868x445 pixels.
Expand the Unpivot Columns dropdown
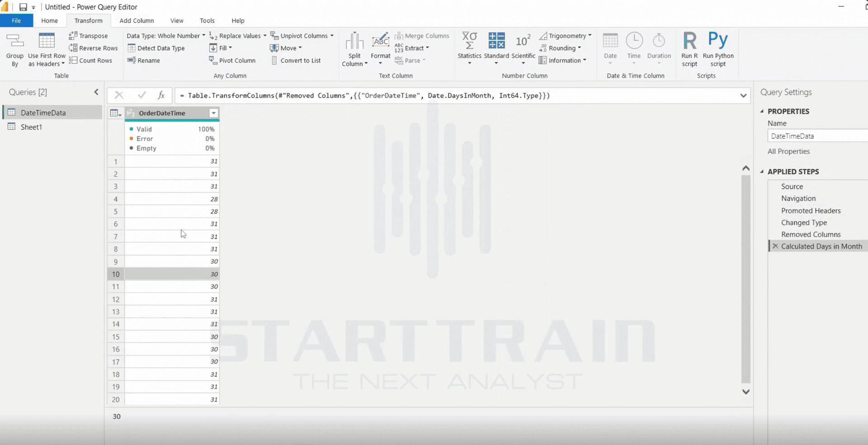click(x=332, y=36)
